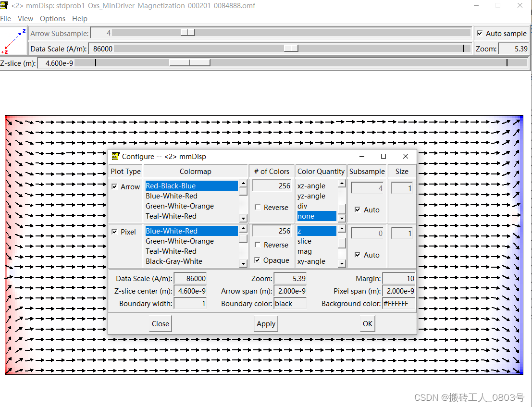The image size is (532, 407).
Task: Toggle Auto subsample for Pixel row
Action: pyautogui.click(x=358, y=255)
